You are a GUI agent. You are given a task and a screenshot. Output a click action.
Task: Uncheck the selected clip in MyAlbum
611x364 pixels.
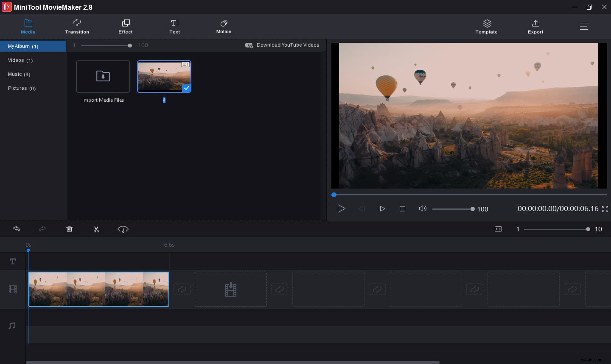(186, 88)
